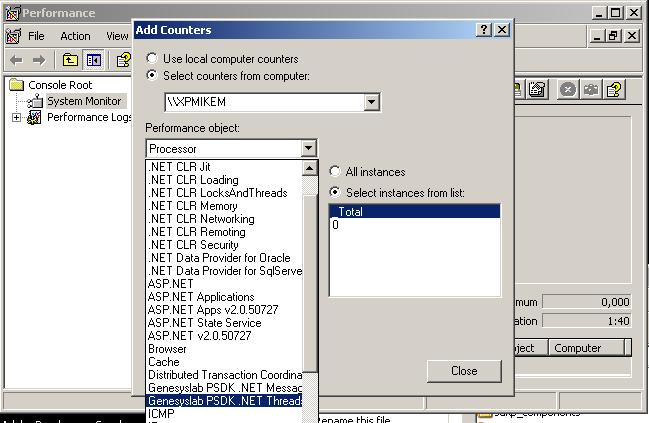This screenshot has width=649, height=423.
Task: Open the Action menu
Action: pyautogui.click(x=75, y=36)
